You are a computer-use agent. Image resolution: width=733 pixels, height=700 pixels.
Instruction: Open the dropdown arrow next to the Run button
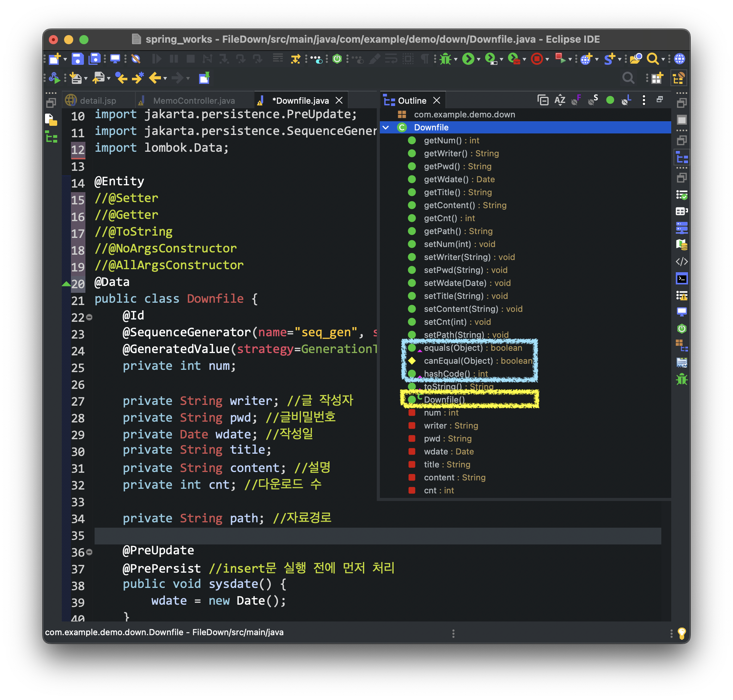click(478, 59)
